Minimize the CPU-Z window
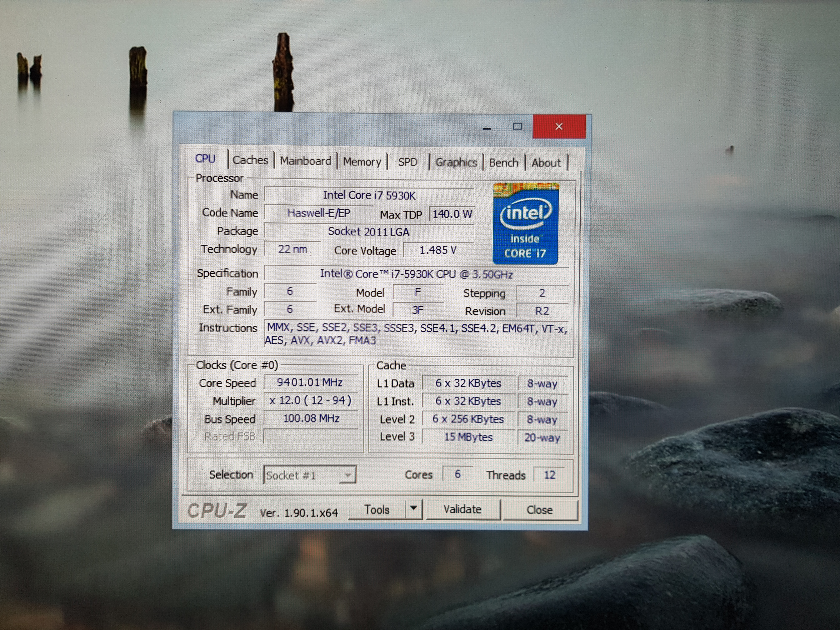840x630 pixels. [x=486, y=127]
